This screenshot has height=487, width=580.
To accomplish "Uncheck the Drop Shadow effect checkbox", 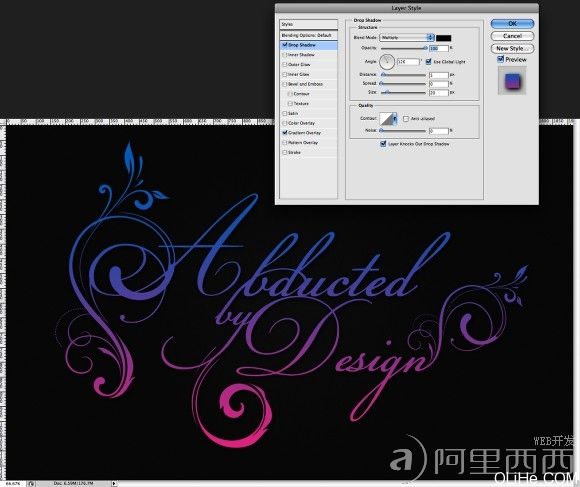I will click(x=285, y=45).
